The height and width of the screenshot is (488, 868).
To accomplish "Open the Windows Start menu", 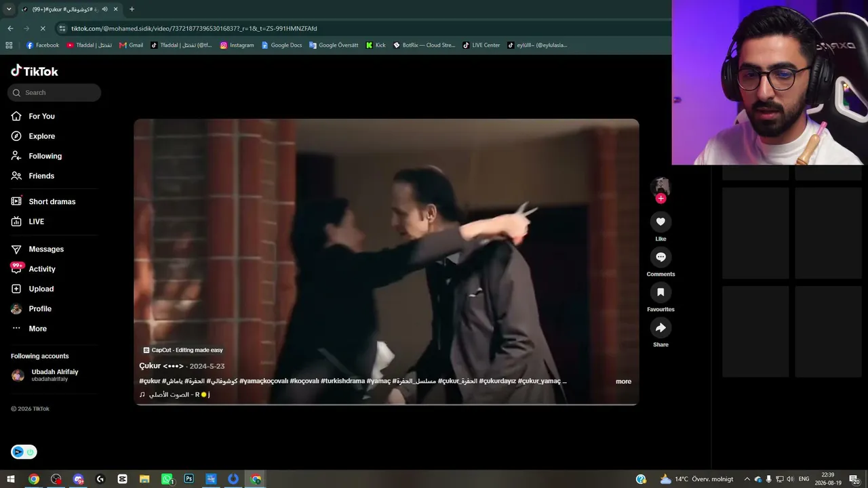I will [x=10, y=479].
